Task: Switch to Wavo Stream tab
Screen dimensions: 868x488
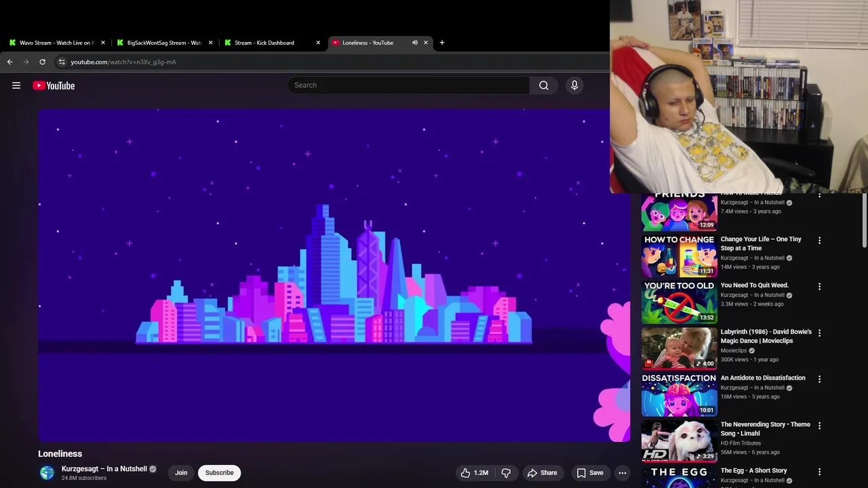Action: [x=57, y=43]
